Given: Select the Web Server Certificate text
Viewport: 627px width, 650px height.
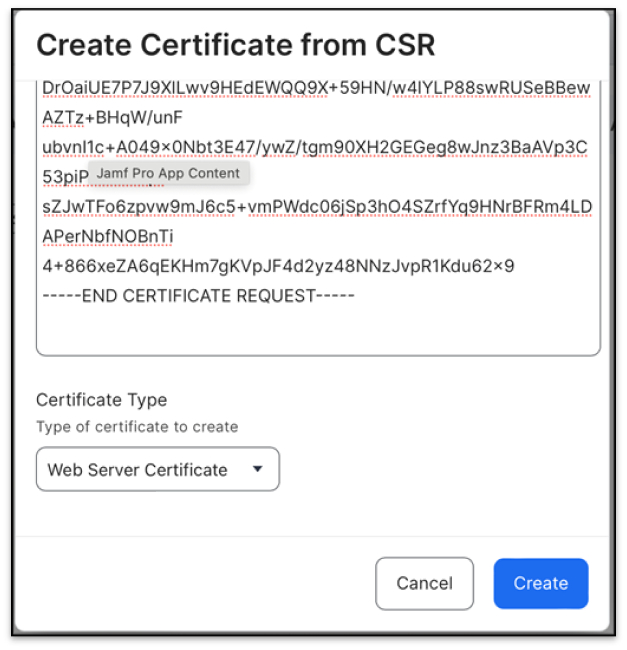Looking at the screenshot, I should pos(138,469).
